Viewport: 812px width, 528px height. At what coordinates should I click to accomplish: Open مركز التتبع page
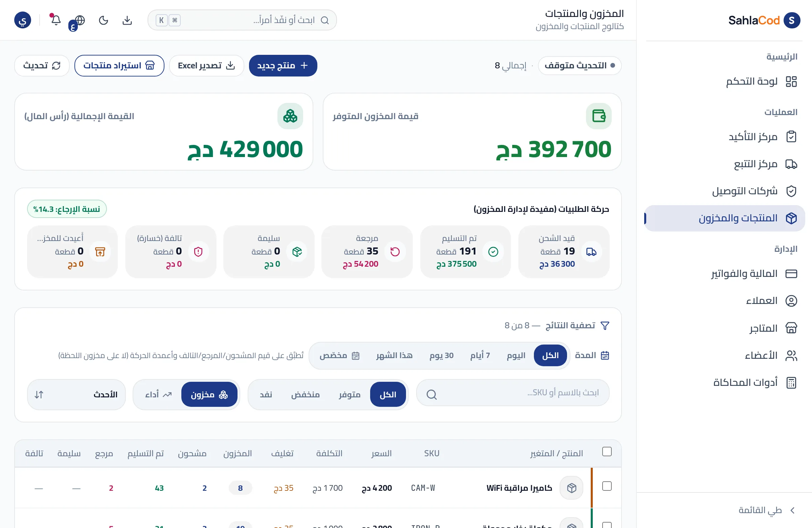[724, 164]
